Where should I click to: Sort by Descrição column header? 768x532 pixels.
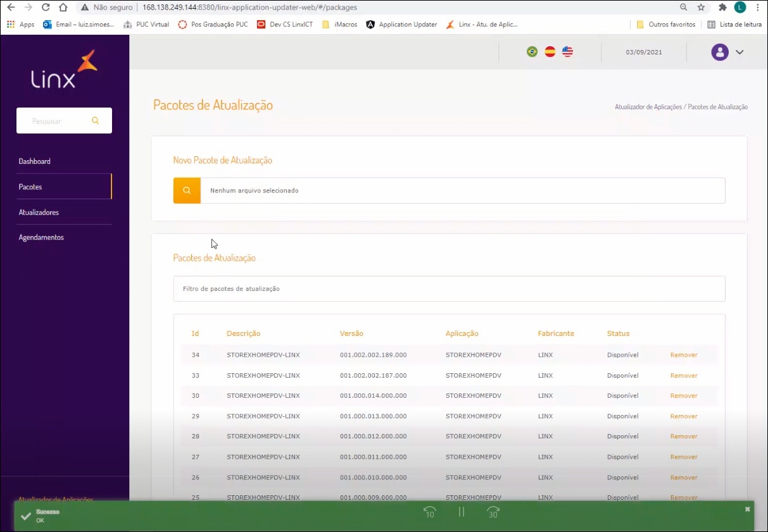(244, 333)
